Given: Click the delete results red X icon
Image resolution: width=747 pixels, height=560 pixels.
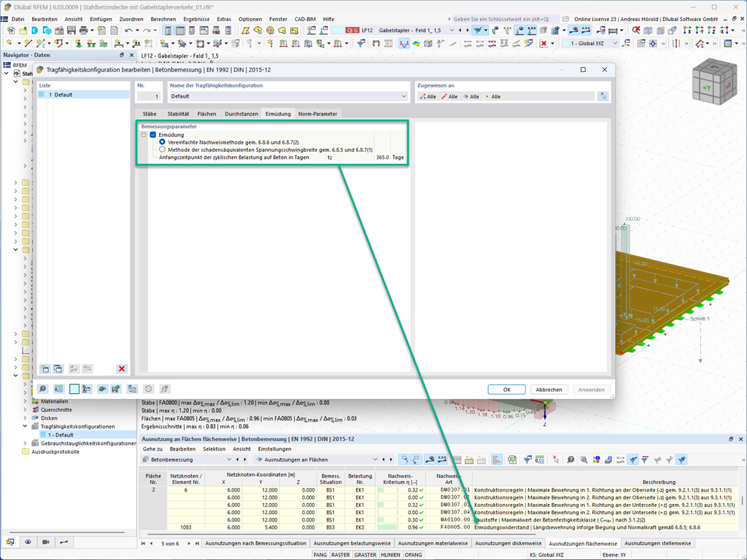Looking at the screenshot, I should 543,43.
